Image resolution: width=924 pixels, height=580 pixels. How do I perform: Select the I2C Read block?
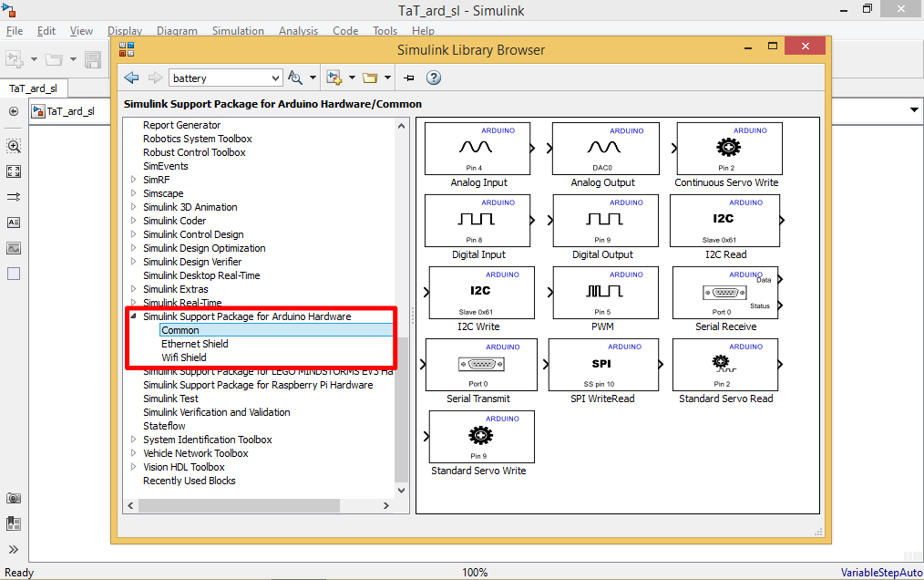[x=724, y=221]
